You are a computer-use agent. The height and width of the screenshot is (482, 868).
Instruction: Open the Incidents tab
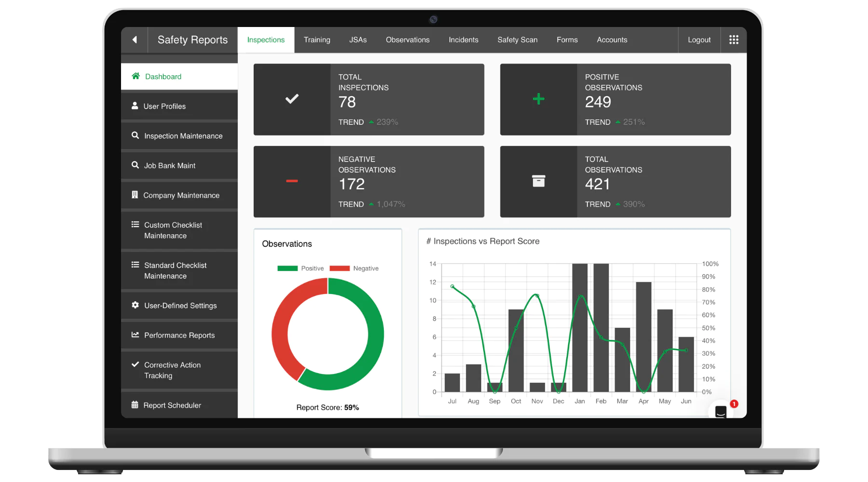(463, 40)
